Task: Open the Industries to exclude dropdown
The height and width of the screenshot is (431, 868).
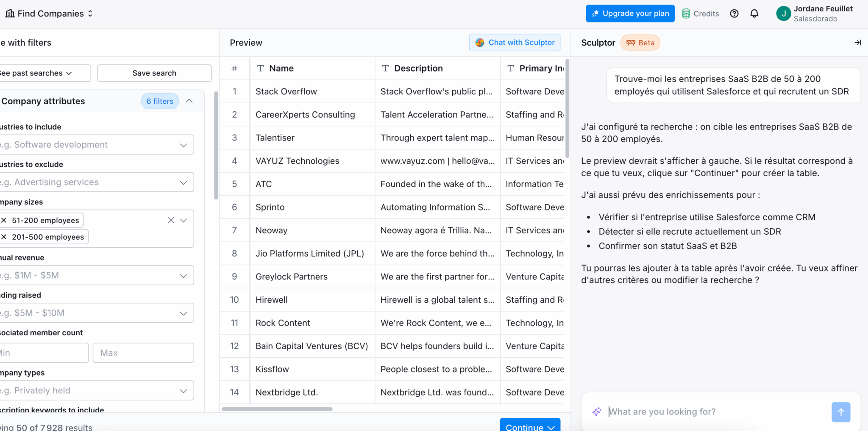Action: (96, 182)
